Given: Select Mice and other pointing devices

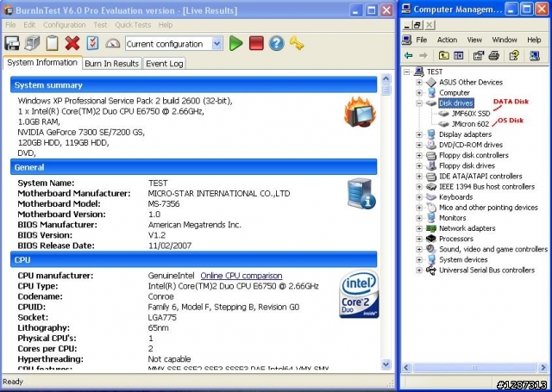Looking at the screenshot, I should pos(488,208).
